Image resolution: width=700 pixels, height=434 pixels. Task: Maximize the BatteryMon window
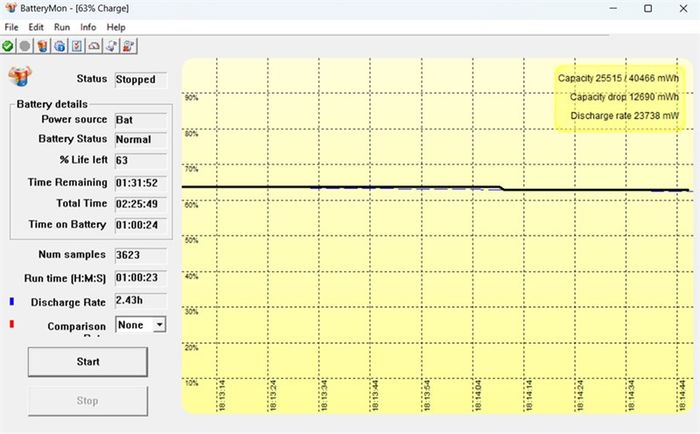(x=648, y=8)
